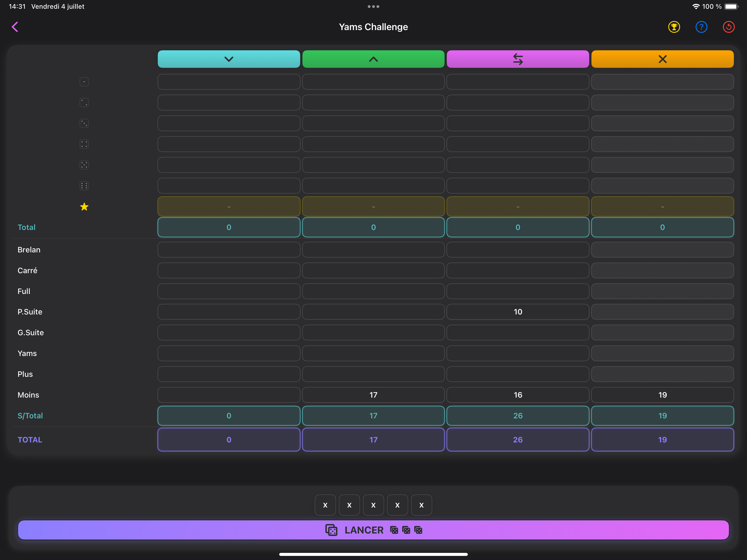
Task: Select Brelan cell in orange column
Action: 662,250
